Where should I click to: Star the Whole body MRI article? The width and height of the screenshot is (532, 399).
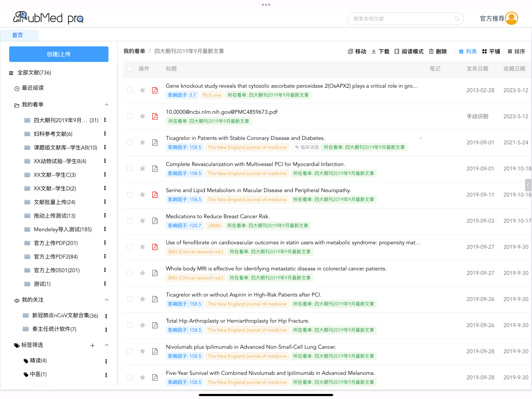pos(142,273)
